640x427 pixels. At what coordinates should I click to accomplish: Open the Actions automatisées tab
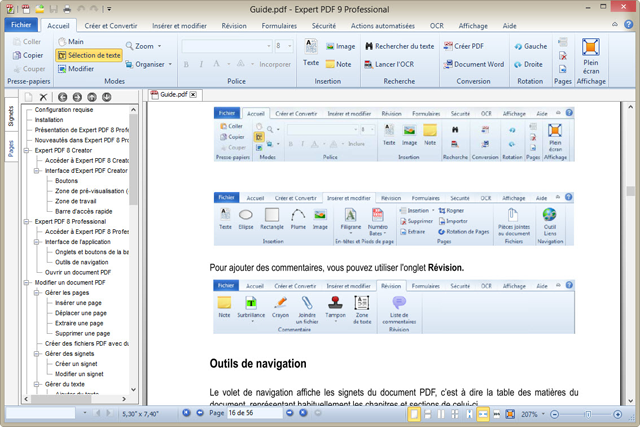[383, 26]
